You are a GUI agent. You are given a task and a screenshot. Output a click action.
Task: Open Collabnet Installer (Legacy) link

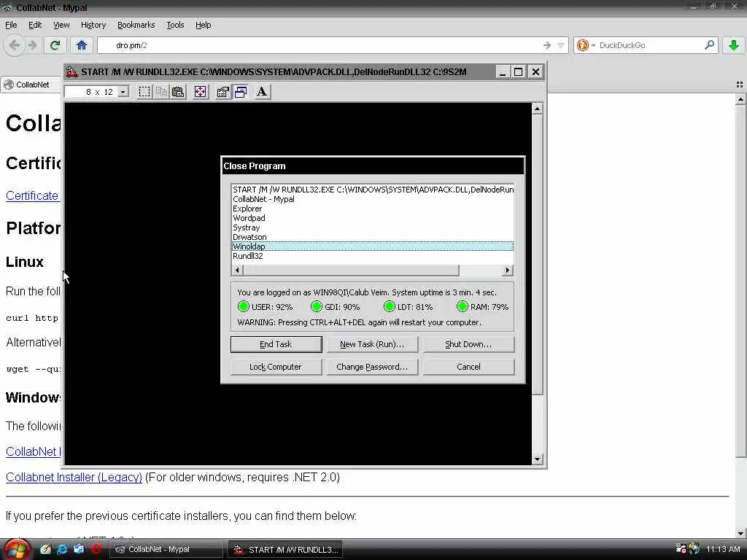pyautogui.click(x=74, y=477)
